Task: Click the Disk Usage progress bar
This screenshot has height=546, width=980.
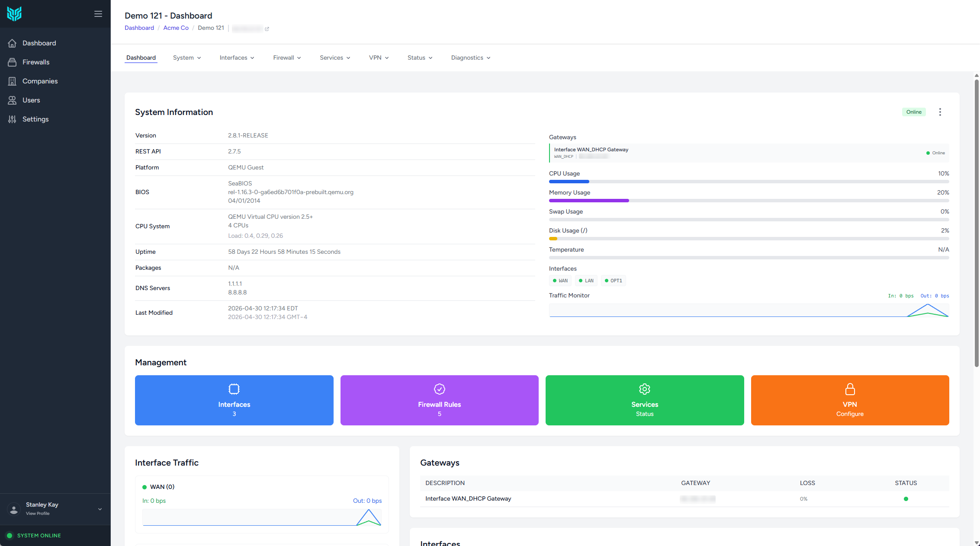Action: coord(749,239)
